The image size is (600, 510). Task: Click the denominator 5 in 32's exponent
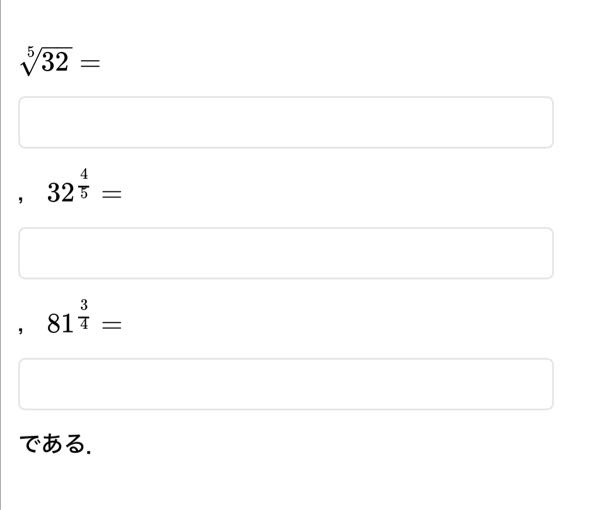coord(84,193)
